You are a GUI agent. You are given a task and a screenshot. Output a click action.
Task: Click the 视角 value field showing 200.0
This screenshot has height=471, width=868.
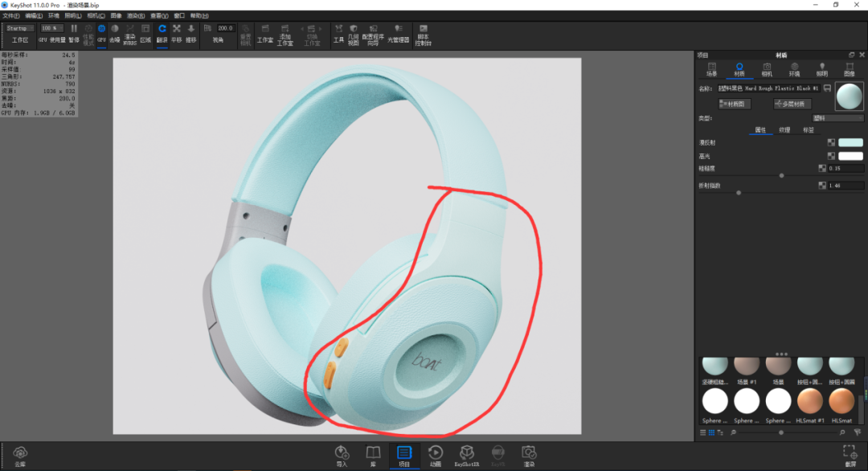(225, 28)
